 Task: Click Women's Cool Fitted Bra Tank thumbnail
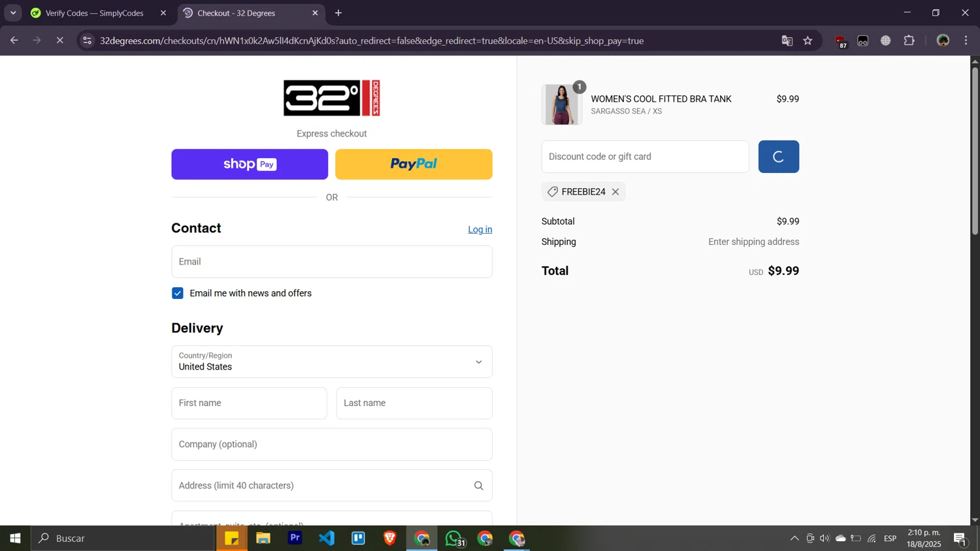pyautogui.click(x=562, y=104)
